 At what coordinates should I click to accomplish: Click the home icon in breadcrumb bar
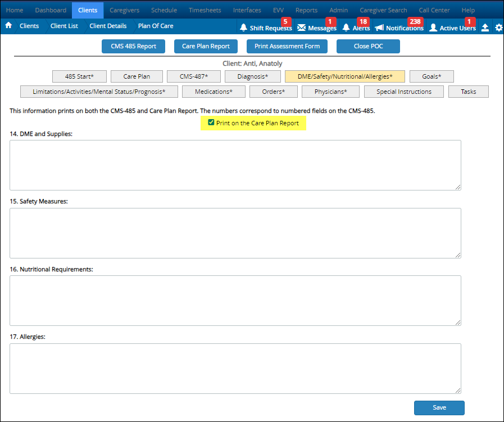click(8, 25)
